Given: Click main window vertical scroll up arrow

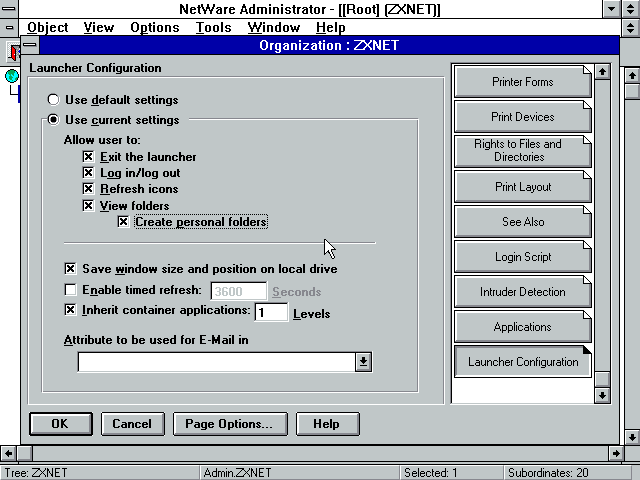Looking at the screenshot, I should [632, 76].
